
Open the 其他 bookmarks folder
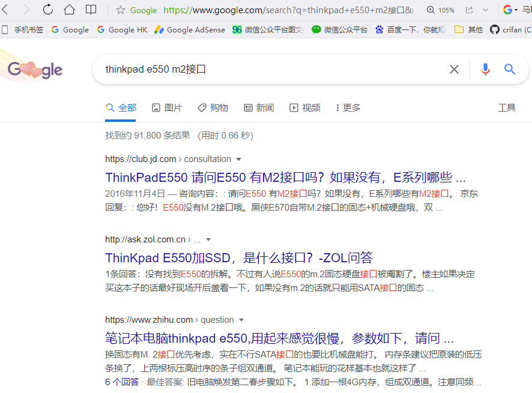pos(468,30)
